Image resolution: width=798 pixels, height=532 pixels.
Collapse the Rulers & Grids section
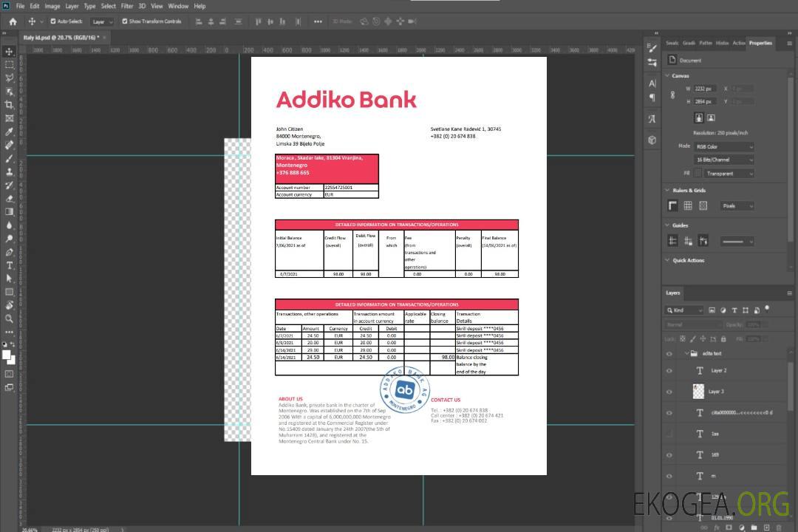(x=668, y=190)
